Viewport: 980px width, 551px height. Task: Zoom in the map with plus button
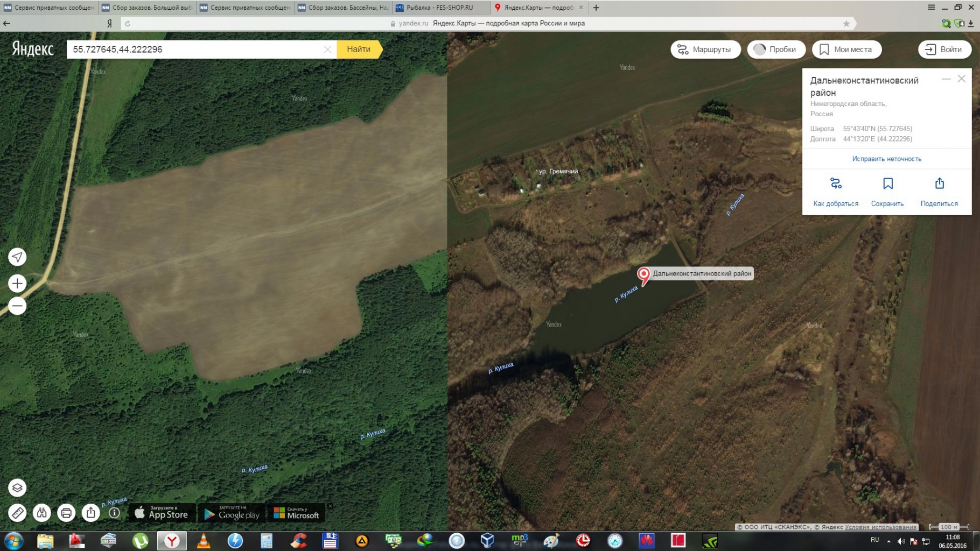(x=17, y=283)
